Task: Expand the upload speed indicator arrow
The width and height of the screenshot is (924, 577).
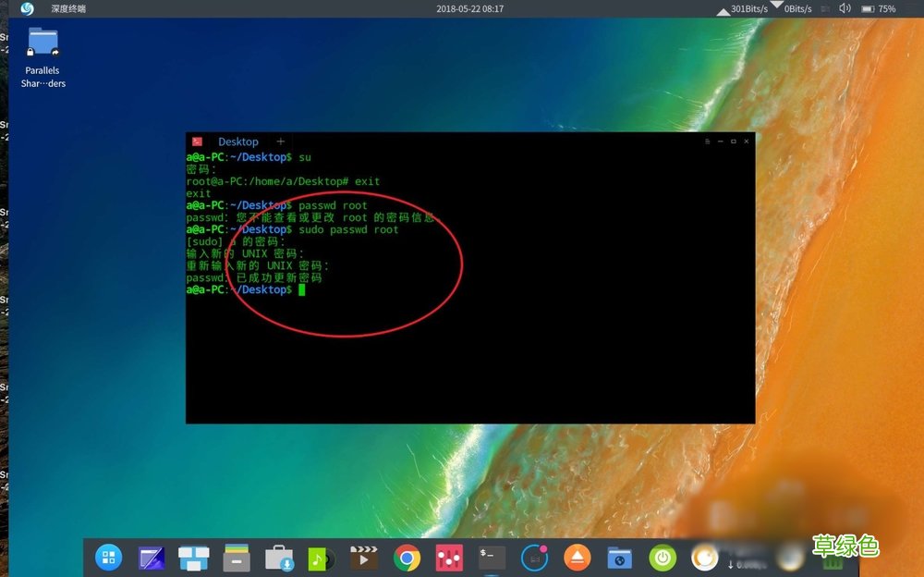Action: coord(724,10)
